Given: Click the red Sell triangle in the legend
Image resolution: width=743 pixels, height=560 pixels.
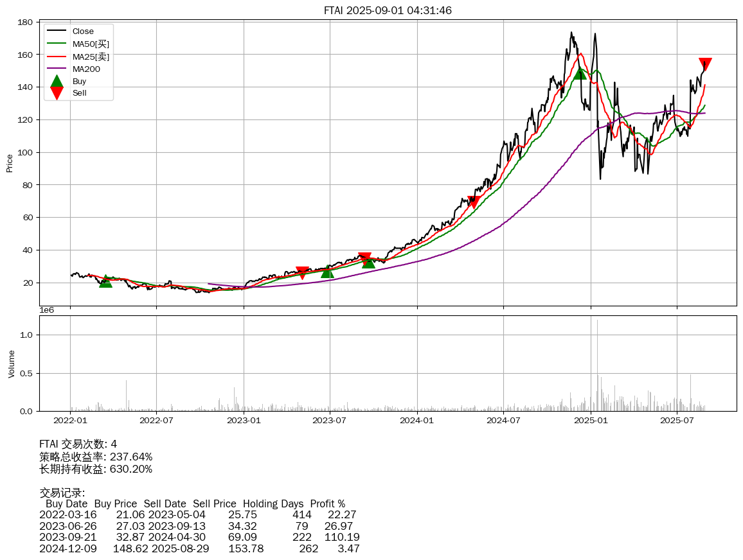Looking at the screenshot, I should 57,93.
